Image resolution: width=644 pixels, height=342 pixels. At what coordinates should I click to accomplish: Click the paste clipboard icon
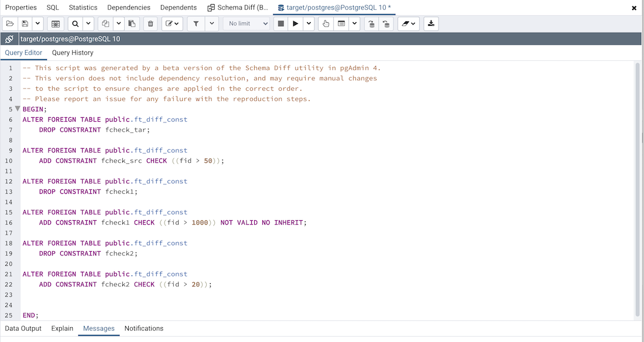(132, 24)
